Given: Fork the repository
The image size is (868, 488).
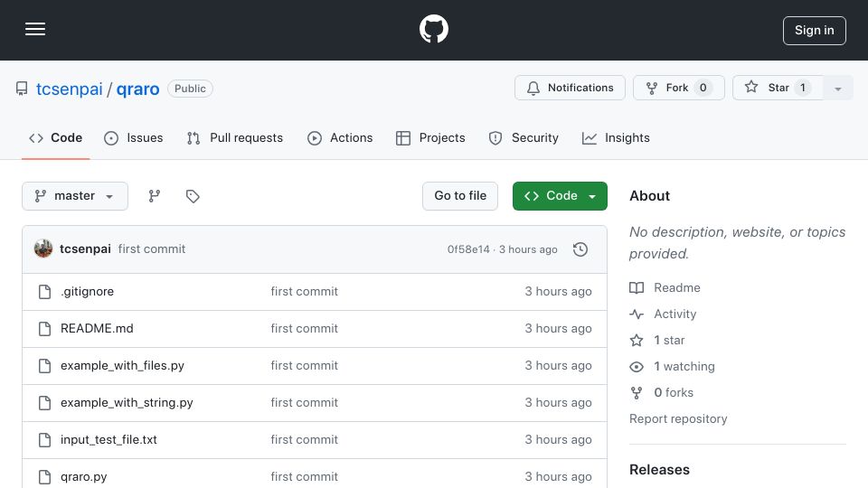Looking at the screenshot, I should click(679, 88).
